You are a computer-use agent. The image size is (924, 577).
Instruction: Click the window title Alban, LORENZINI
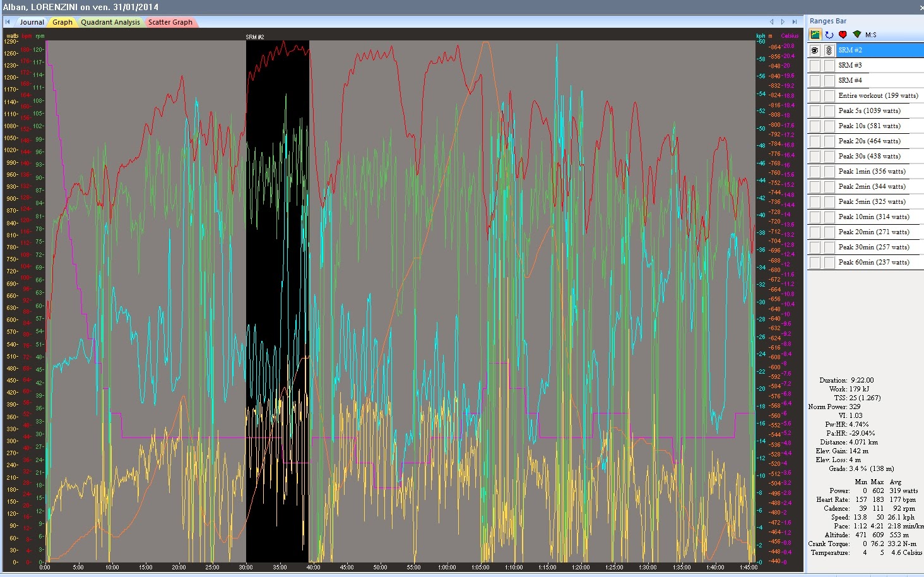tap(40, 7)
